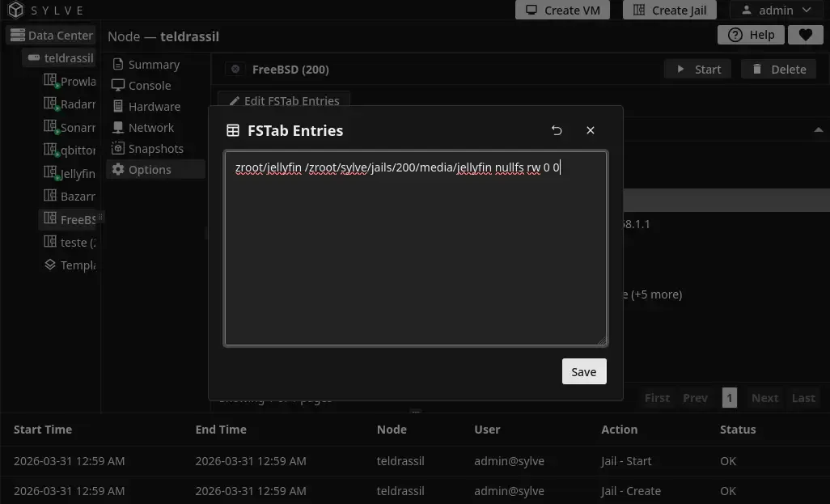Open Options via the gear icon

(119, 169)
